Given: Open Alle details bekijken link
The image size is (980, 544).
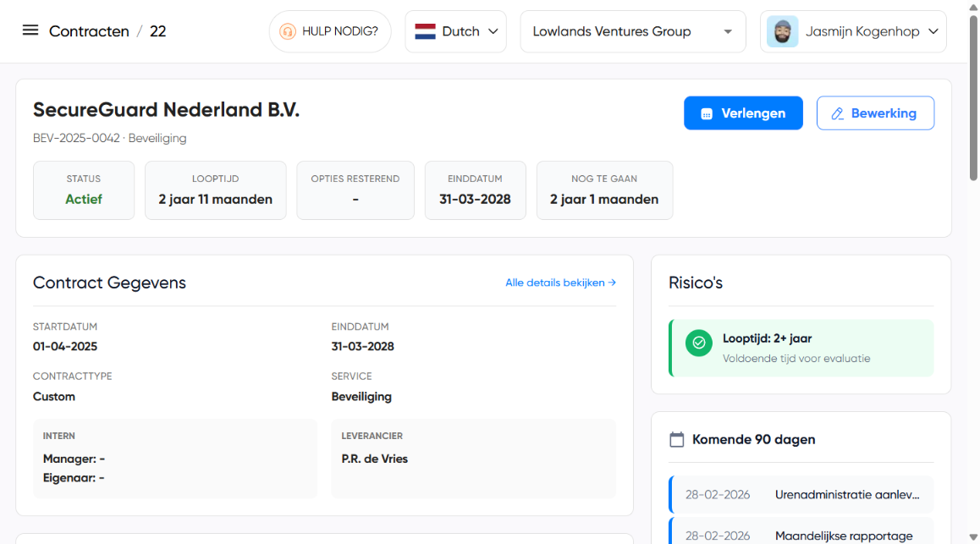Looking at the screenshot, I should coord(560,283).
